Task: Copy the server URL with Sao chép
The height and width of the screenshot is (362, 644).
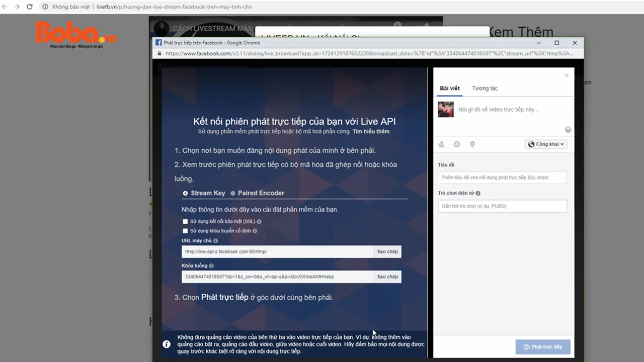Action: 387,251
